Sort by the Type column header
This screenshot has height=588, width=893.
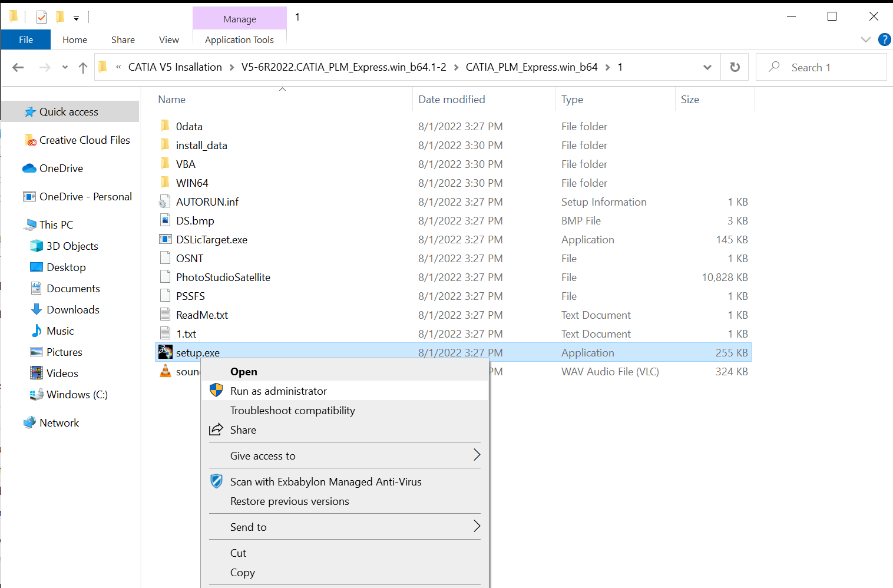point(572,100)
